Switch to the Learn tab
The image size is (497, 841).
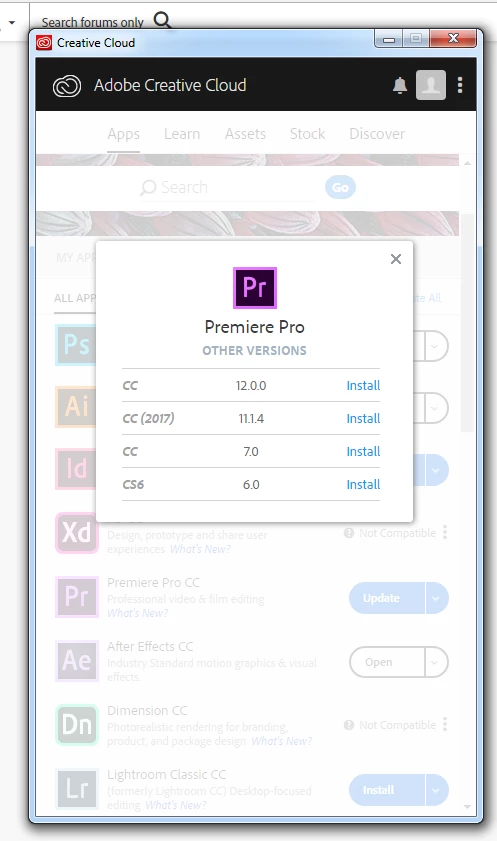(182, 134)
